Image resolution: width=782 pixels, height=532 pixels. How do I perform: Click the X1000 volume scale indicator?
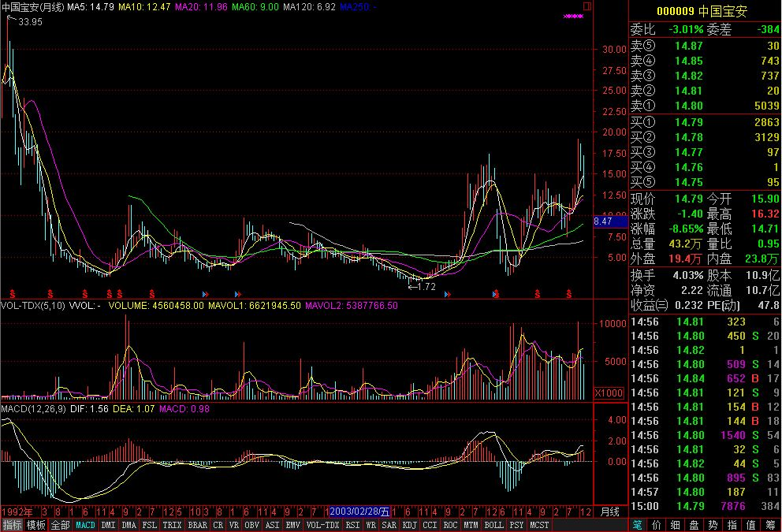609,392
